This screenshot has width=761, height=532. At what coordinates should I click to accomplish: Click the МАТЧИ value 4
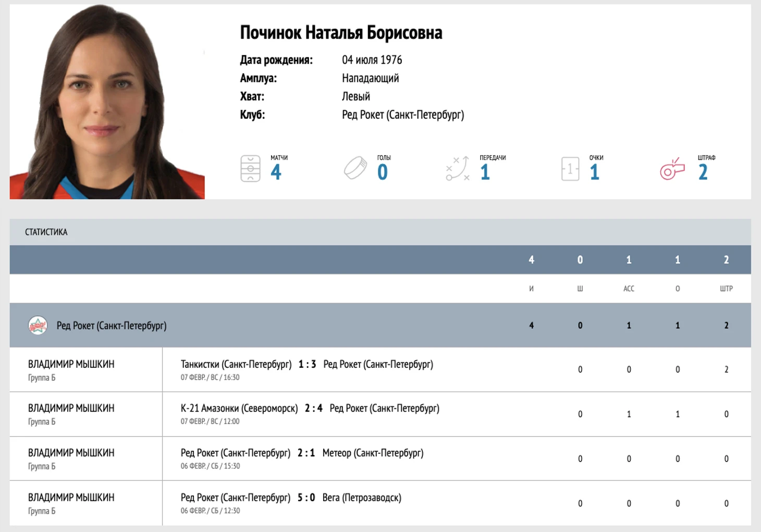click(x=276, y=172)
